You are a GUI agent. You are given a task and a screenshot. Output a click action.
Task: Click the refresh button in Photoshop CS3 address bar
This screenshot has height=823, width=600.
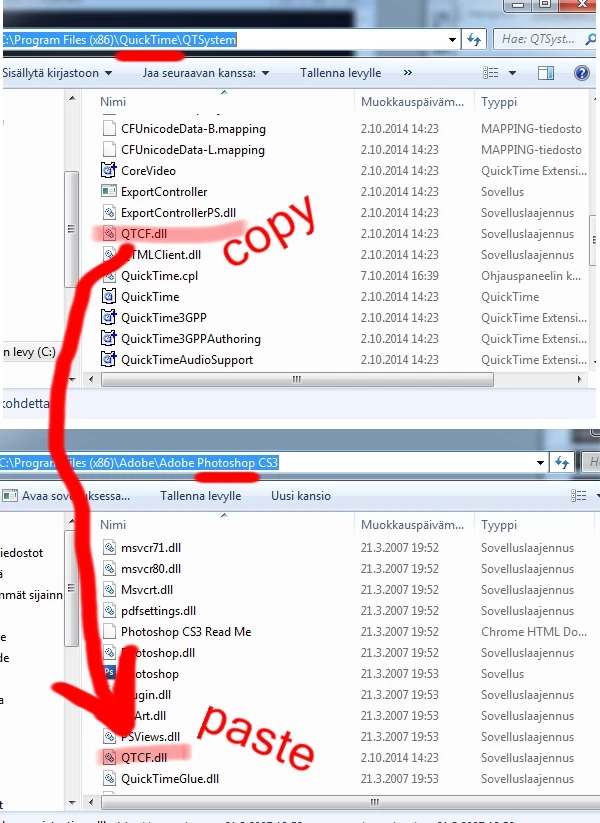point(562,463)
